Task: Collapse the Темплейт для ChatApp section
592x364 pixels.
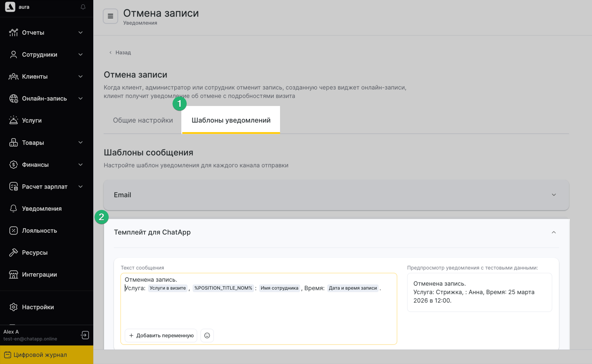Action: tap(553, 232)
